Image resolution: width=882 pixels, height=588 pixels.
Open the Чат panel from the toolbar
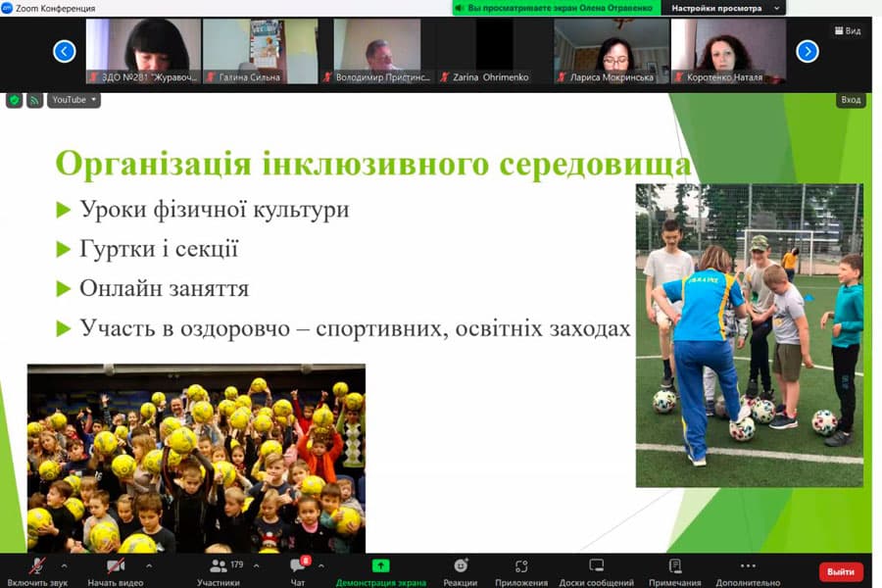[297, 565]
